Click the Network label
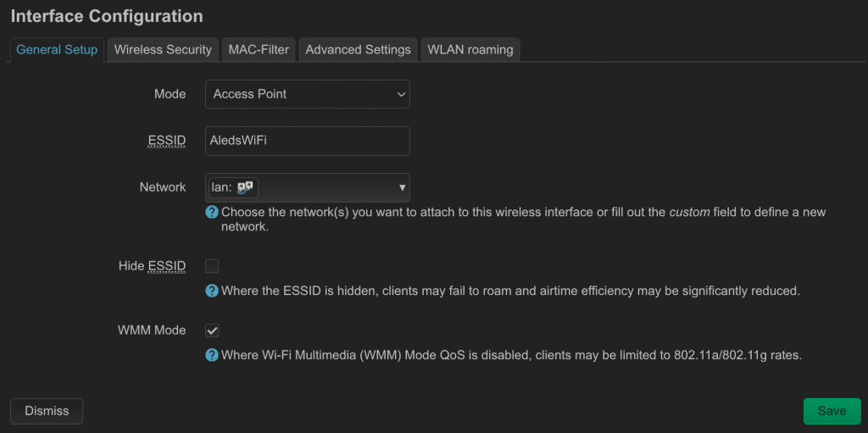Screen dimensions: 868x433 pos(163,187)
